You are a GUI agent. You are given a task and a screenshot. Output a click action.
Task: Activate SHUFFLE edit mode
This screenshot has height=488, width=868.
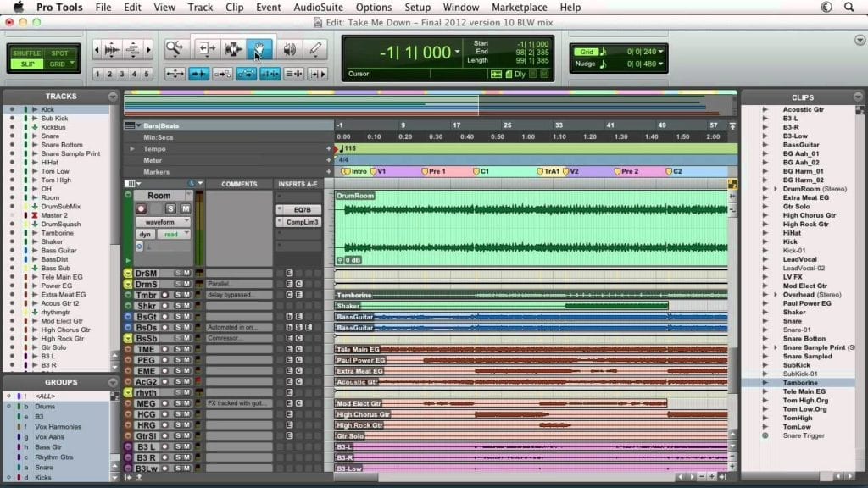(x=26, y=53)
